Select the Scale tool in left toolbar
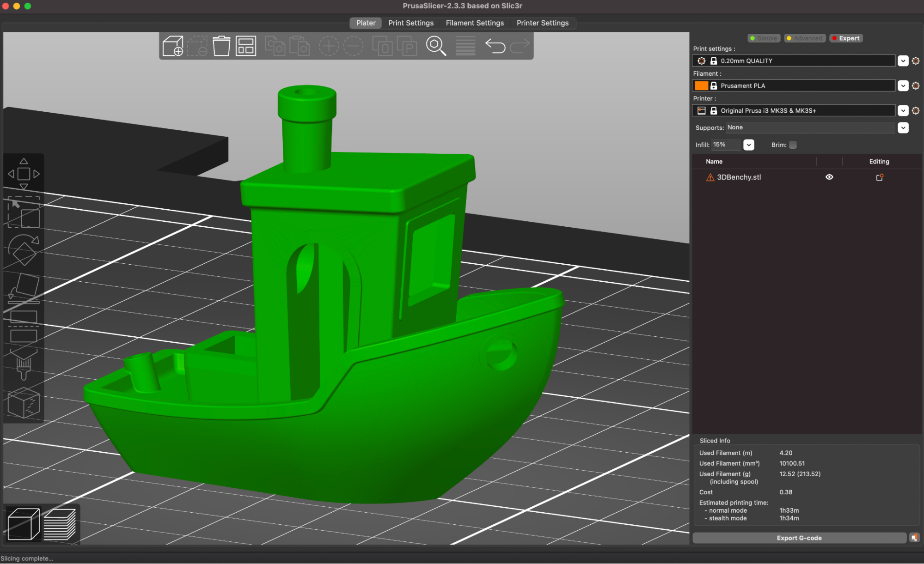 (x=24, y=212)
